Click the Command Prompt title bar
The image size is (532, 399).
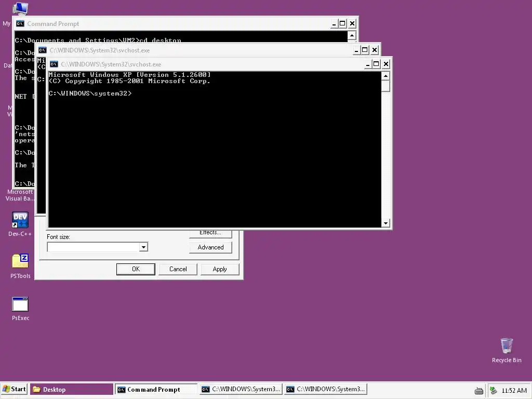pyautogui.click(x=185, y=24)
